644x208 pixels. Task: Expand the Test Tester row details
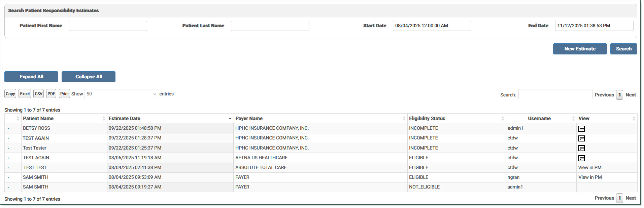[x=8, y=148]
